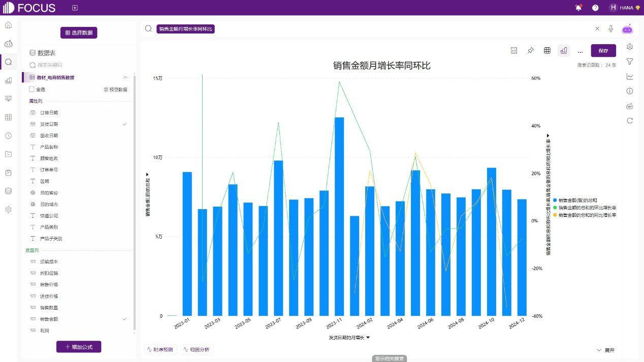The height and width of the screenshot is (362, 644).
Task: Open the right y-axis growth rate dropdown arrow
Action: [548, 135]
